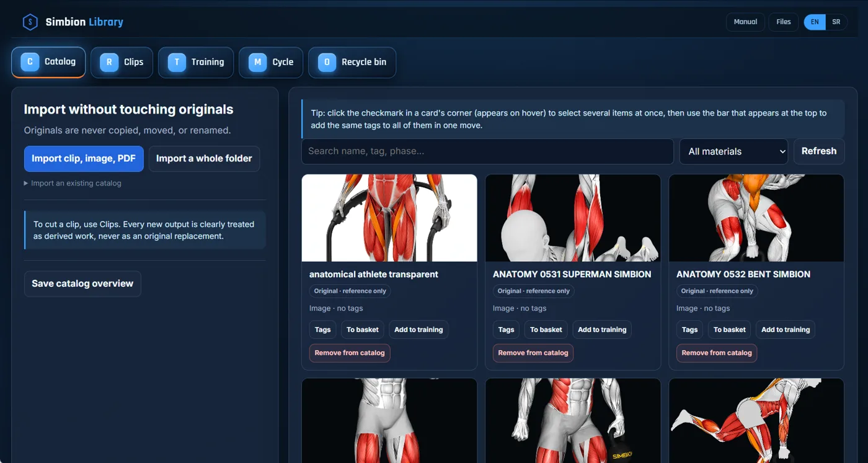Send ANATOMY 0531 SUPERMAN SIMBION to basket
Image resolution: width=868 pixels, height=463 pixels.
click(x=546, y=330)
